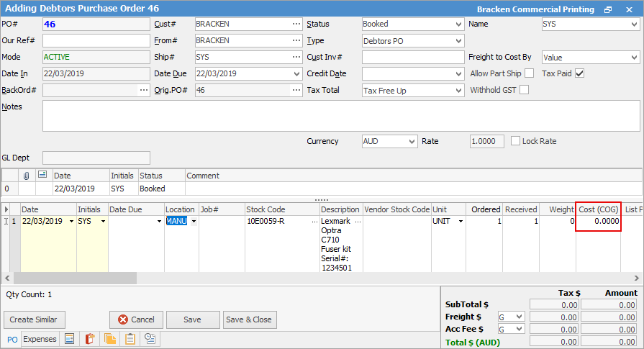Click the note card column icon in status grid
Screen dimensions: 644x349
pos(42,174)
